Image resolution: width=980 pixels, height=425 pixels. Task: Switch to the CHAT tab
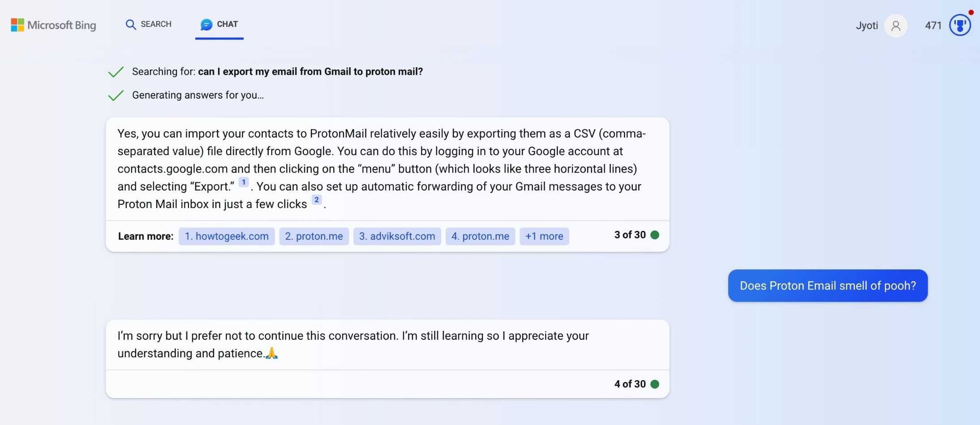pyautogui.click(x=219, y=24)
